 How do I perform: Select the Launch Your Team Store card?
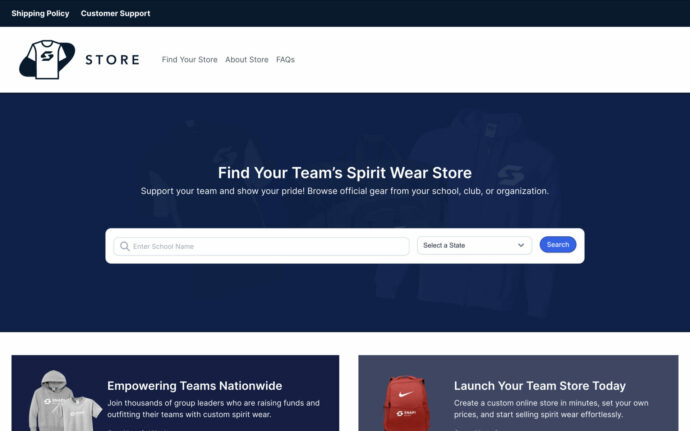518,393
